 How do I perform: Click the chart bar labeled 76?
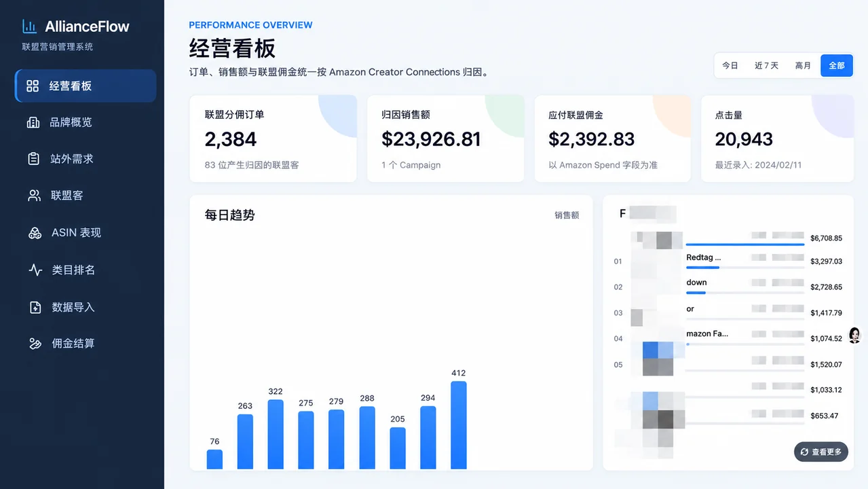tap(214, 459)
